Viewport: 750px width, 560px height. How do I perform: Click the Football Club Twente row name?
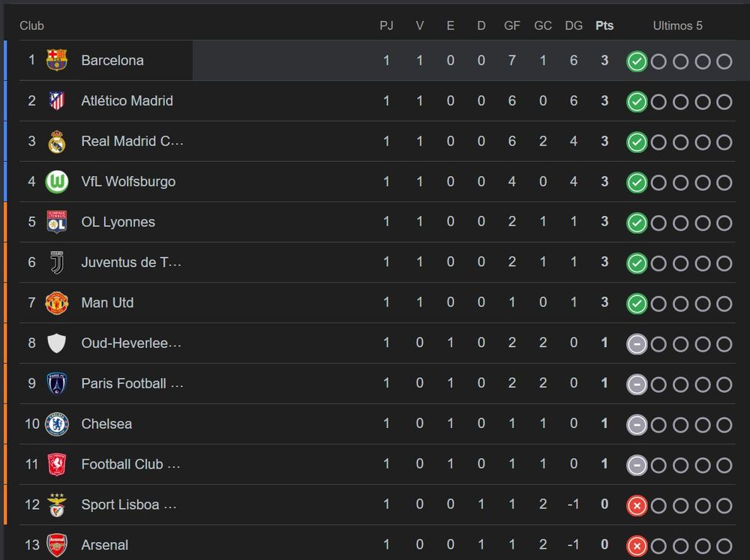[x=130, y=464]
